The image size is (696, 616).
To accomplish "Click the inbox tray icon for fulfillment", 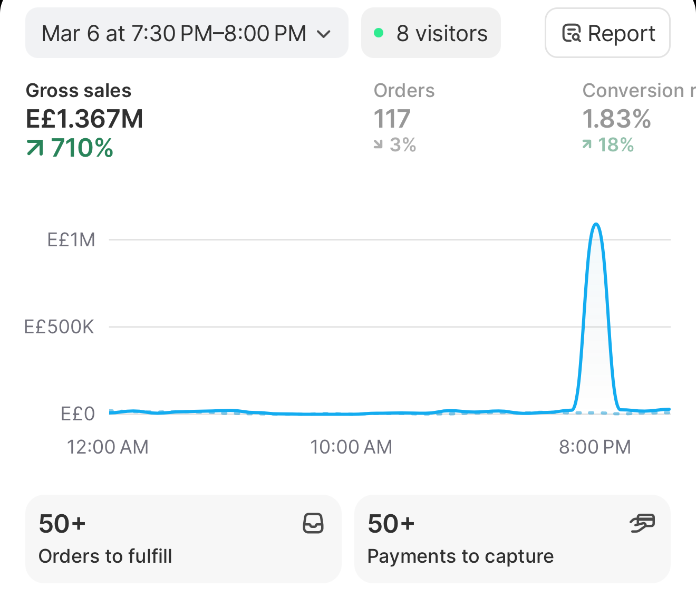I will 313,524.
